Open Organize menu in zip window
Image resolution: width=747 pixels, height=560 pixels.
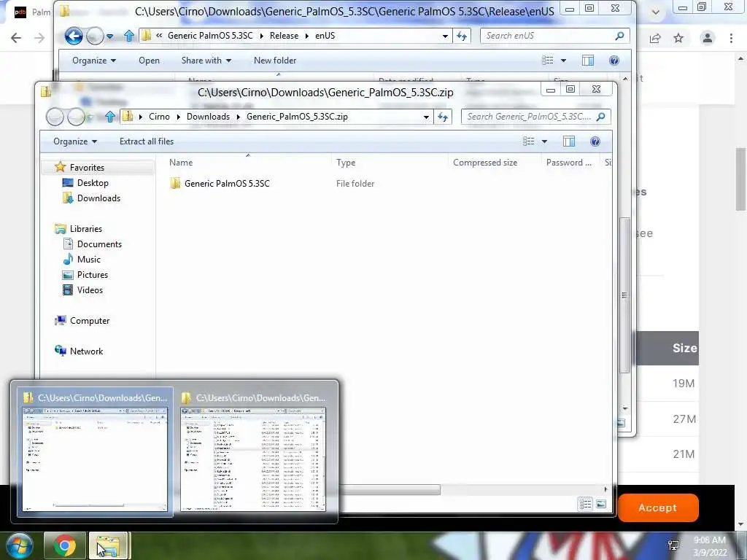point(75,141)
